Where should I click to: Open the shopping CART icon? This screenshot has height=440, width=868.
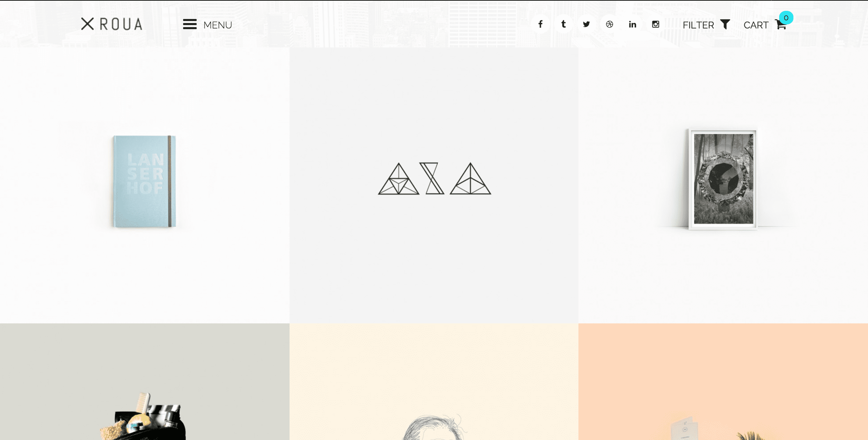[x=781, y=25]
